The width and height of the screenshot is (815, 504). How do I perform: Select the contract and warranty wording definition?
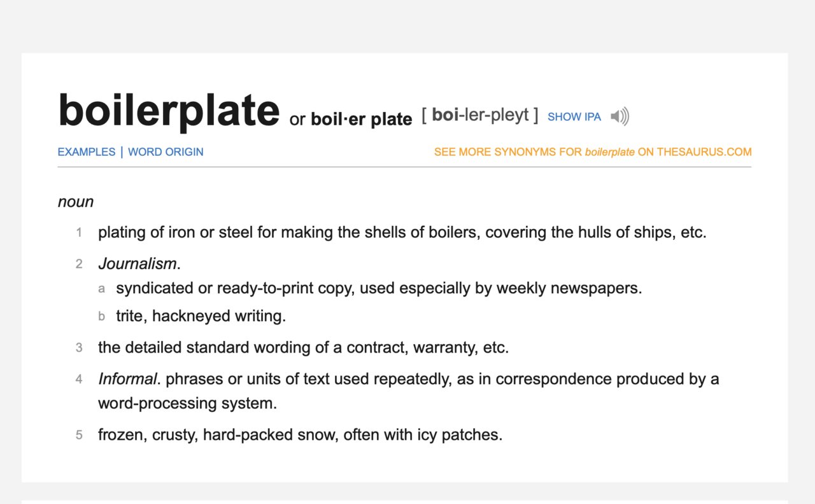point(303,347)
